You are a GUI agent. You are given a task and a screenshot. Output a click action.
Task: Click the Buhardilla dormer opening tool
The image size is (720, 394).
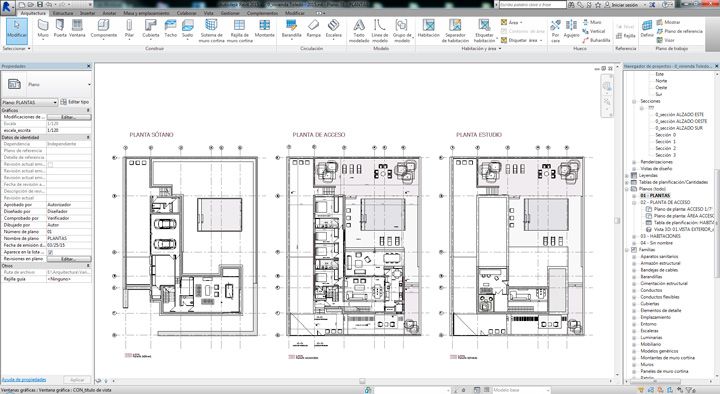[x=596, y=40]
